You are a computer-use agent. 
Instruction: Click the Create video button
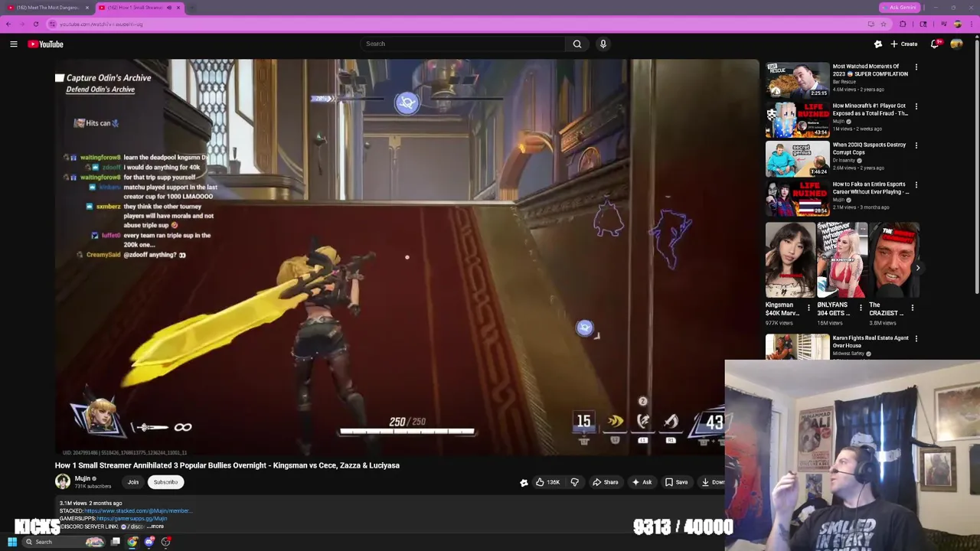tap(904, 44)
